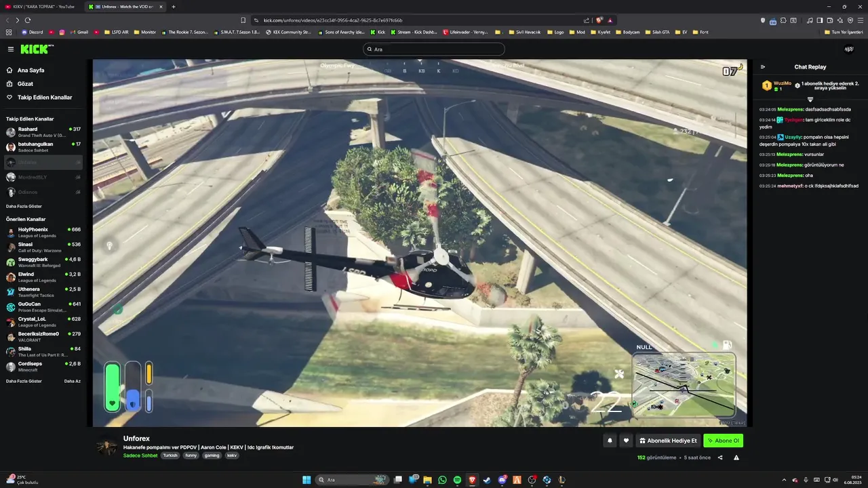Click the notification bell button under the video
This screenshot has width=868, height=488.
(x=610, y=441)
